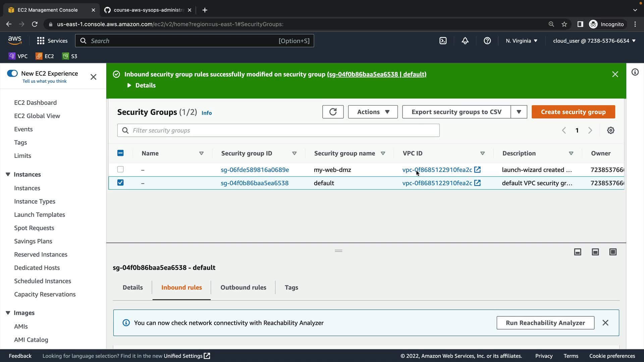Click Create security group button

(573, 112)
